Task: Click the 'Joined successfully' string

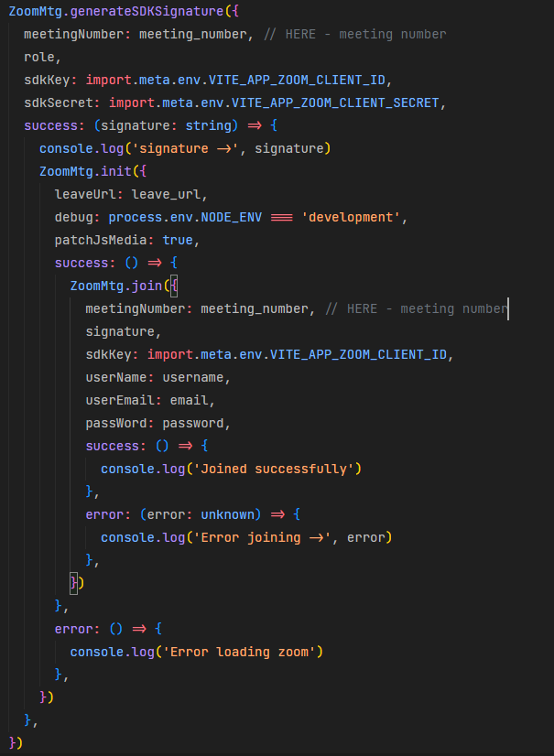Action: tap(274, 470)
